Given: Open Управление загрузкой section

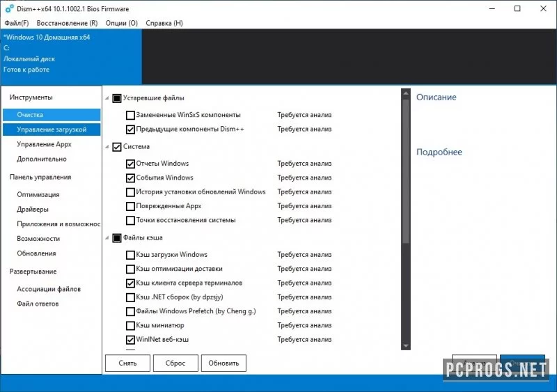Looking at the screenshot, I should click(52, 130).
